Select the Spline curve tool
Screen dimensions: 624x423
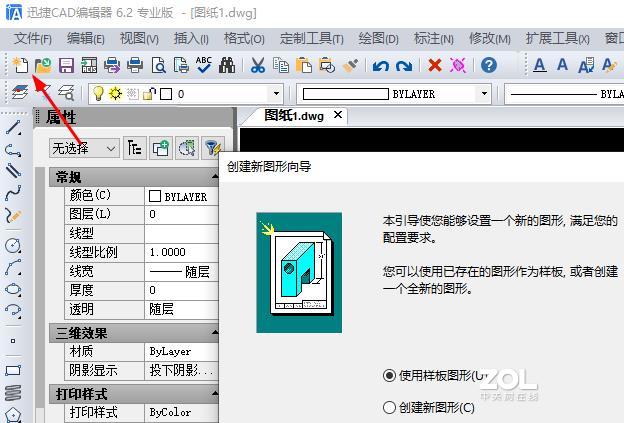pyautogui.click(x=13, y=193)
